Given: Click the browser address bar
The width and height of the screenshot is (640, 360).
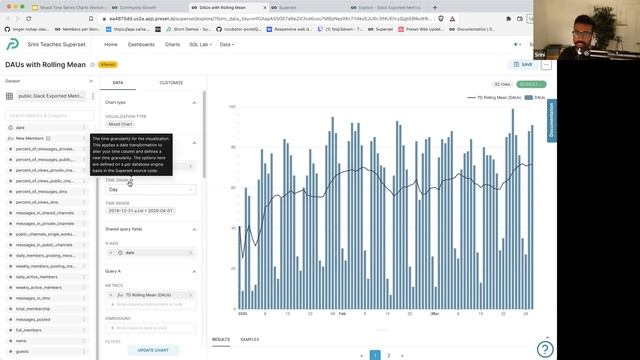Looking at the screenshot, I should [x=267, y=19].
